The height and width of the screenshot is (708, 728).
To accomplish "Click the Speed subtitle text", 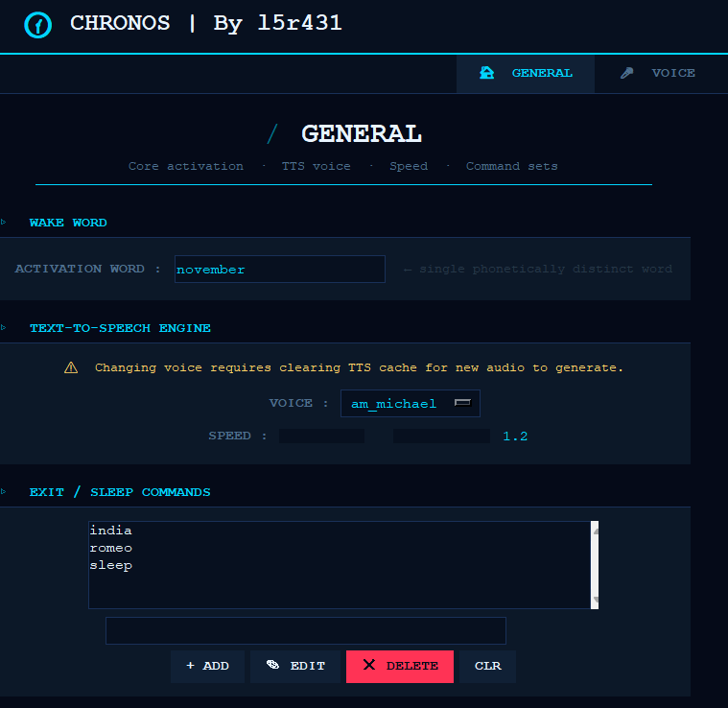I will pyautogui.click(x=409, y=166).
